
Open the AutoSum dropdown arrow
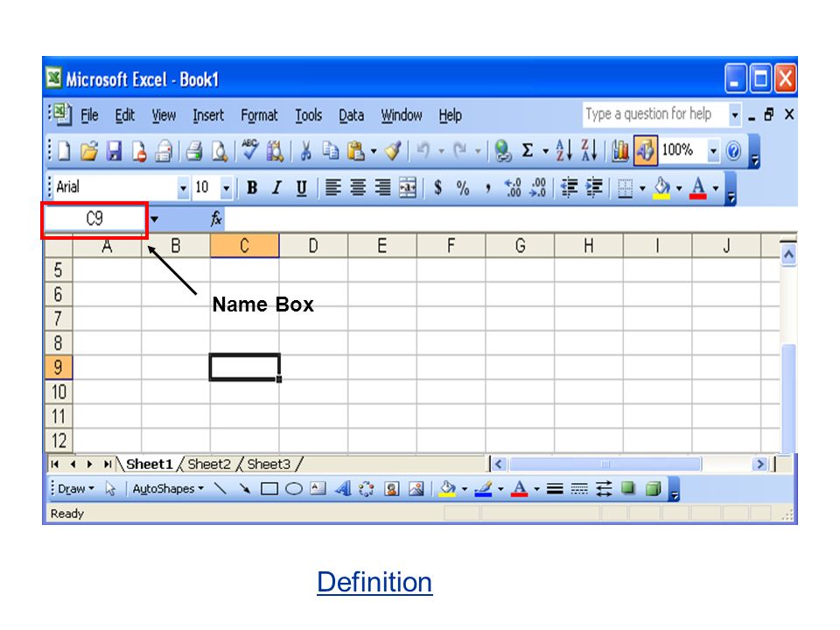coord(545,151)
